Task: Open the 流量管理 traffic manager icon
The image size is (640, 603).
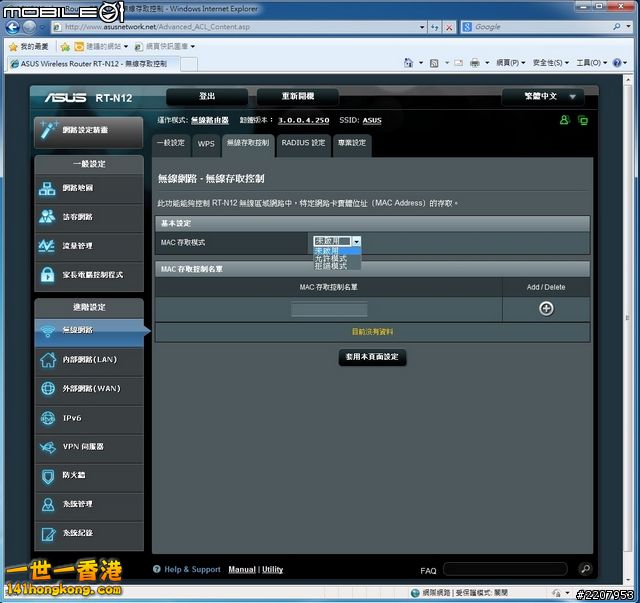Action: [47, 246]
